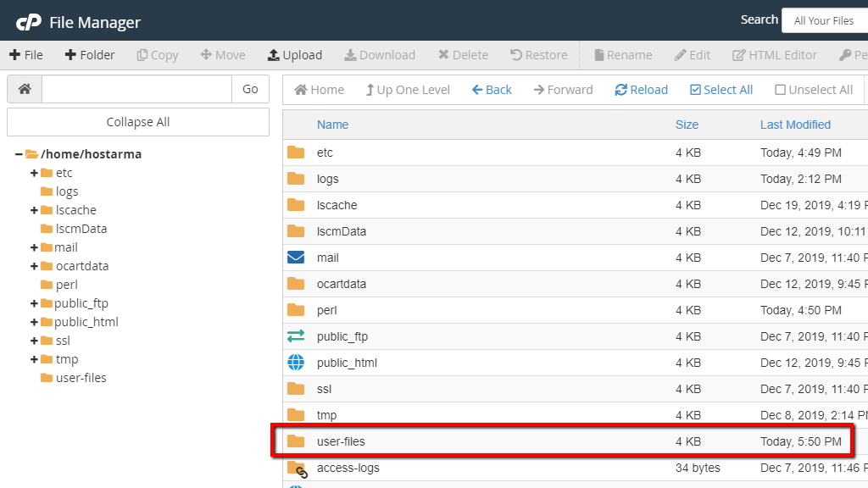
Task: Click the Go button
Action: point(250,89)
